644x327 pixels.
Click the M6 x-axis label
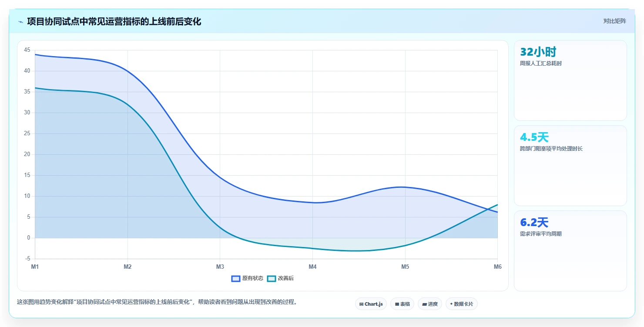(x=497, y=267)
